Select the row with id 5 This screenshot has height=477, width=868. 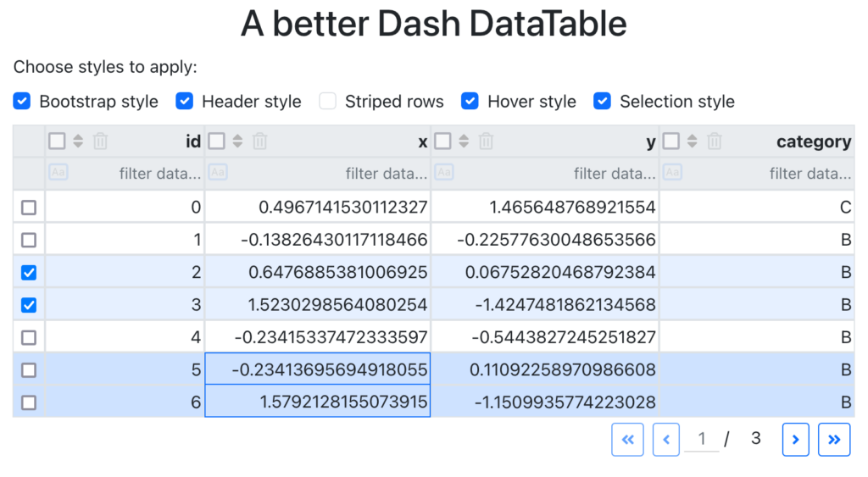click(x=29, y=369)
